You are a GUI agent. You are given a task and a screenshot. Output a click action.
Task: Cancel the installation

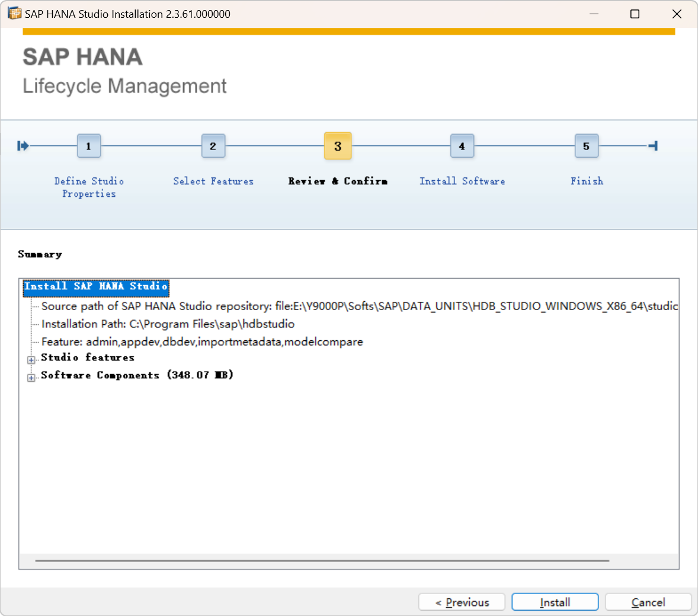point(648,602)
